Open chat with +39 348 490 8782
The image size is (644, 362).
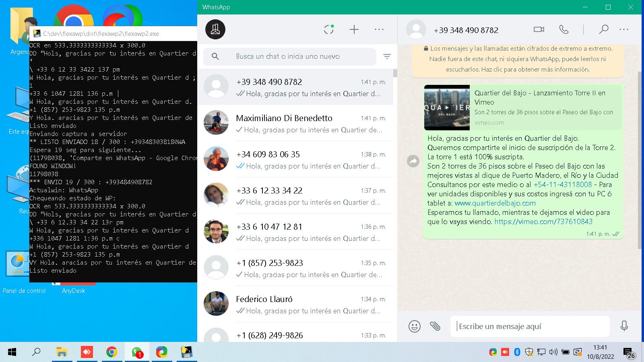pos(295,87)
